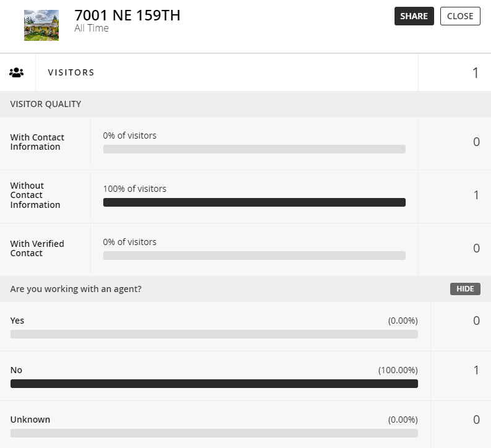Select the Without Contact Information label
The width and height of the screenshot is (491, 448).
click(35, 195)
